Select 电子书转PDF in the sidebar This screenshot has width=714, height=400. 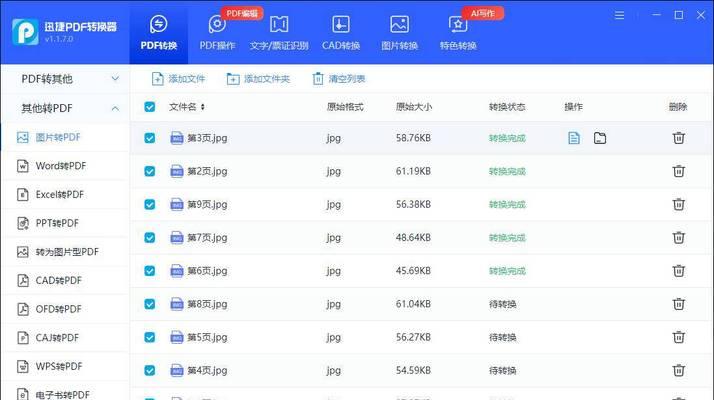tap(65, 393)
